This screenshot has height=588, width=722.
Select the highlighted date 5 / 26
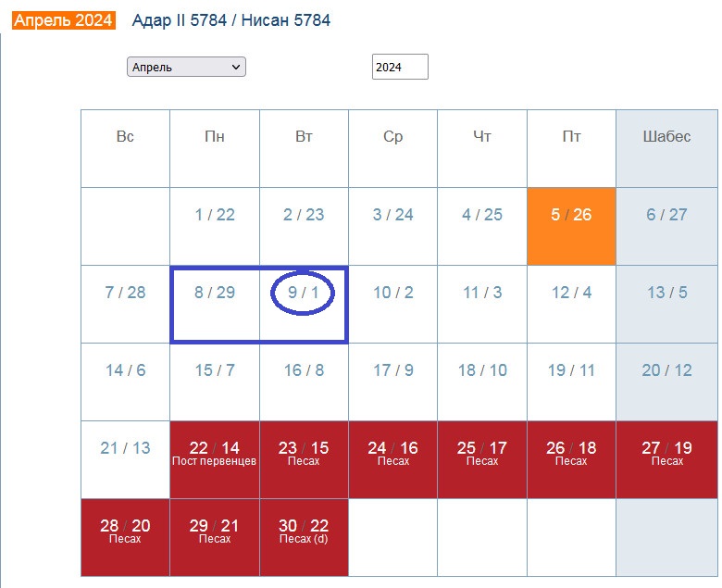tap(571, 215)
